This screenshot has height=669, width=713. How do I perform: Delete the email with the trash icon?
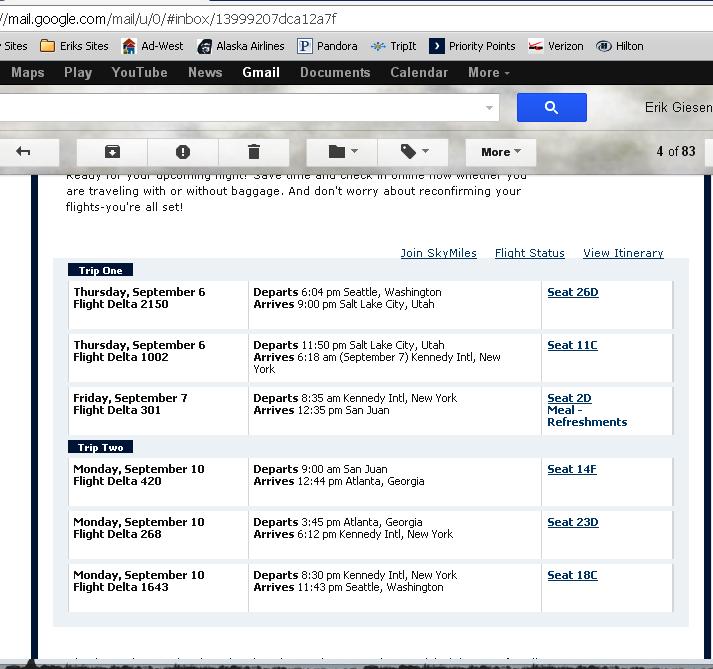(x=254, y=152)
